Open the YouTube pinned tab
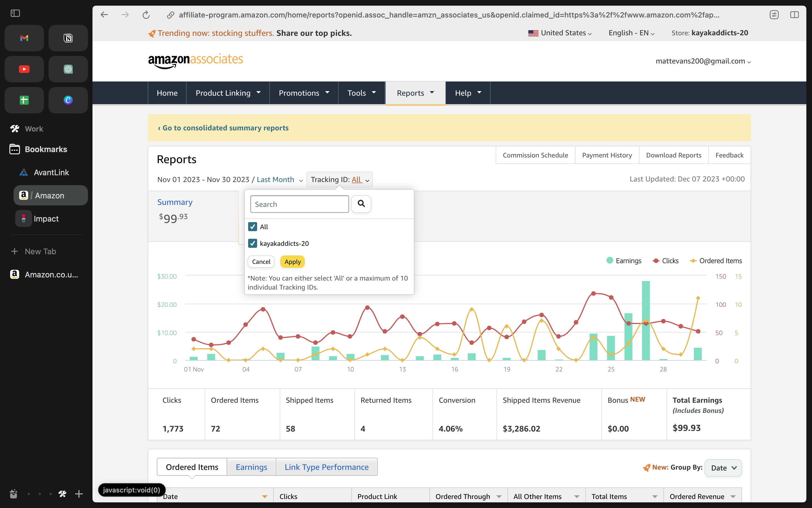Viewport: 812px width, 508px height. 24,69
